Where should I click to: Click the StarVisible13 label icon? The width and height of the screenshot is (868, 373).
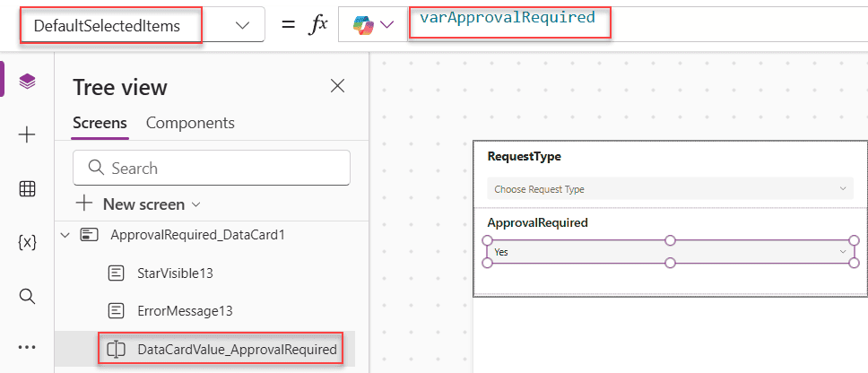pyautogui.click(x=117, y=273)
